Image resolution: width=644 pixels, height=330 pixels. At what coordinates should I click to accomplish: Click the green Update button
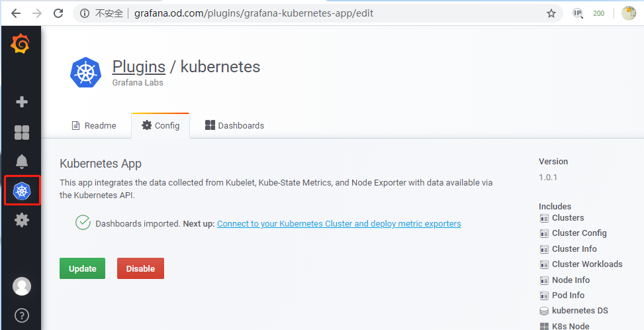(82, 268)
